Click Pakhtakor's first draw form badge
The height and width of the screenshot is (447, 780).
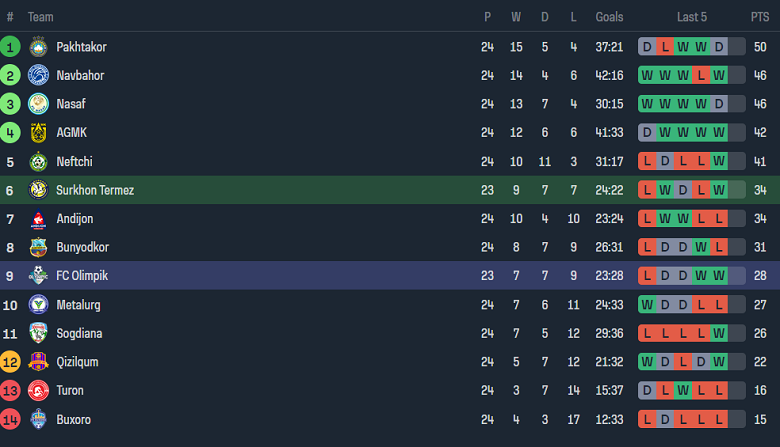pyautogui.click(x=647, y=47)
